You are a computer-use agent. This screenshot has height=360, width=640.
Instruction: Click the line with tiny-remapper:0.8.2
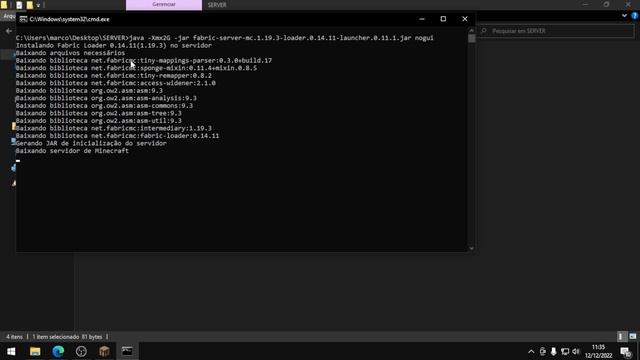coord(113,76)
